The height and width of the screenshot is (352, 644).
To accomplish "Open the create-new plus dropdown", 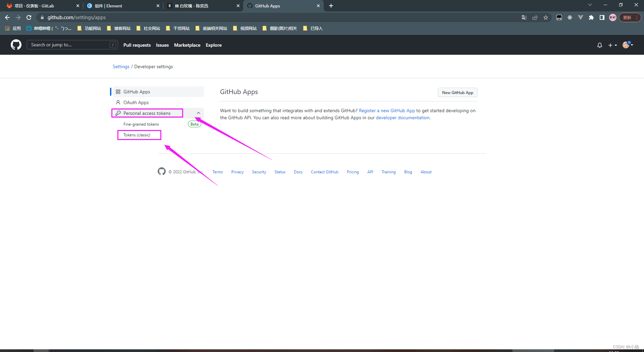I will pos(612,45).
